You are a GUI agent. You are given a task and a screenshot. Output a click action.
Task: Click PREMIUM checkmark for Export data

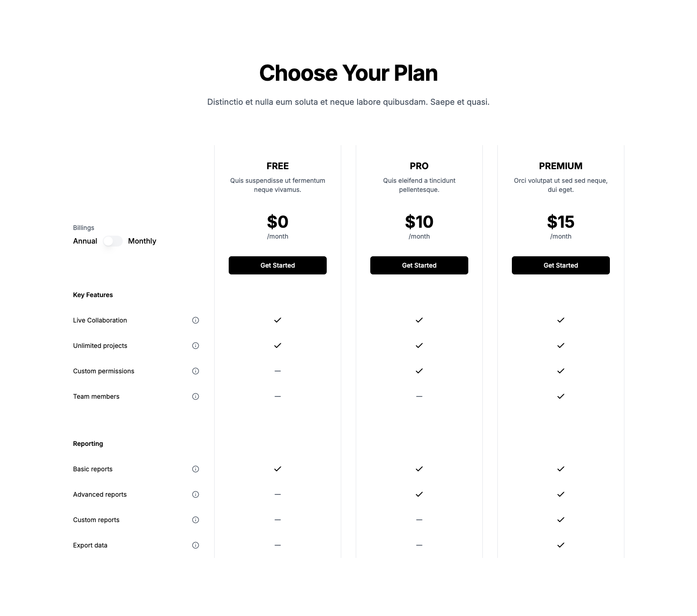pos(561,545)
